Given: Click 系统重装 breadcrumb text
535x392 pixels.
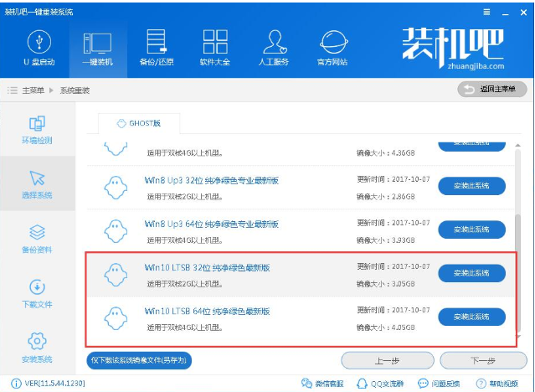Looking at the screenshot, I should pos(75,90).
